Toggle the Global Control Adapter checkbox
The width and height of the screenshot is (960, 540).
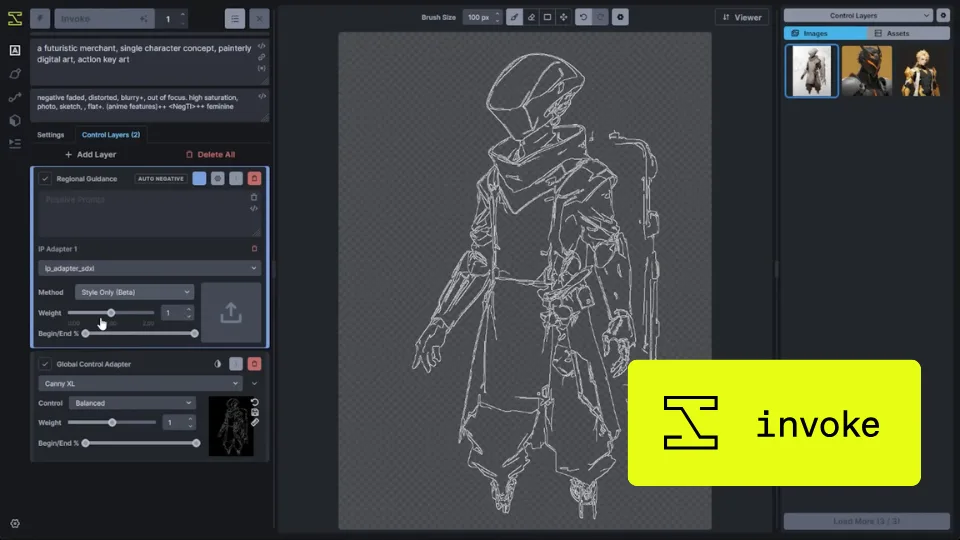tap(45, 364)
